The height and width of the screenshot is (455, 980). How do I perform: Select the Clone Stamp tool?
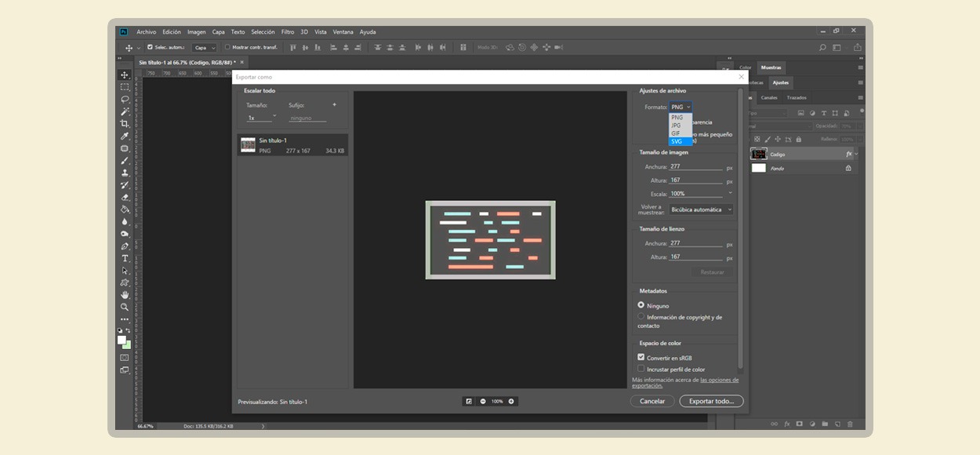click(125, 173)
